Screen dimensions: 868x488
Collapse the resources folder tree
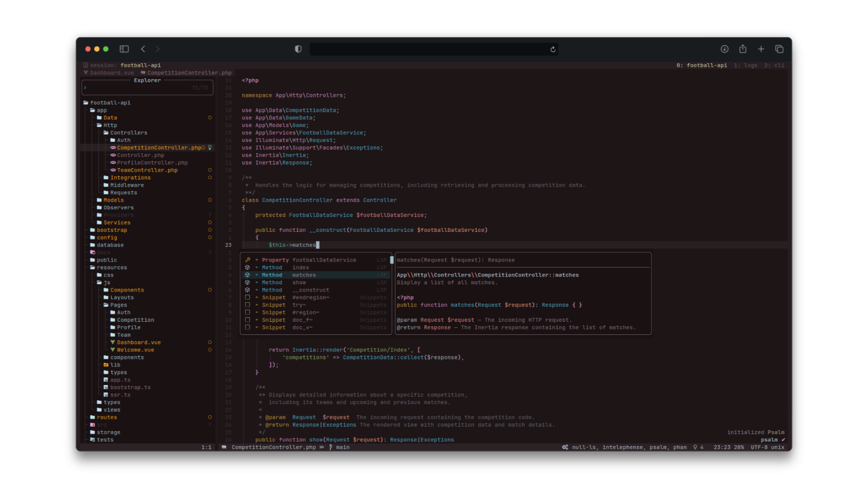112,267
